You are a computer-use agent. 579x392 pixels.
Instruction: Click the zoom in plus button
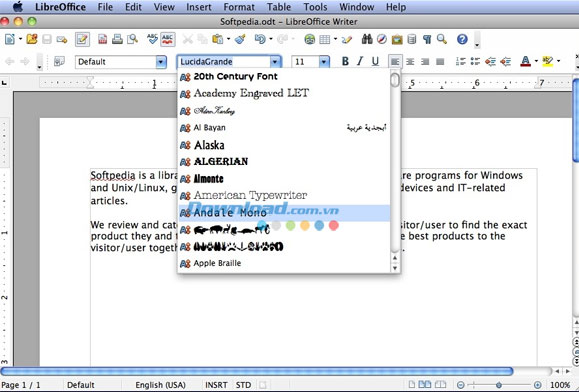[x=538, y=385]
